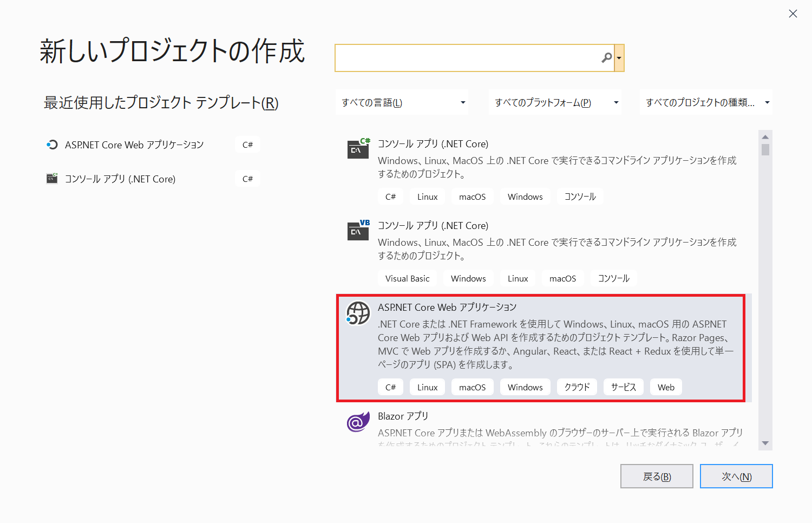Click the template list scrollbar thumb
812x523 pixels.
tap(765, 149)
